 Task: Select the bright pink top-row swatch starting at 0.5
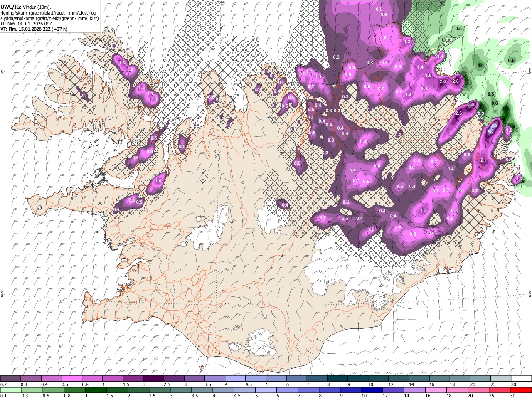(71, 378)
